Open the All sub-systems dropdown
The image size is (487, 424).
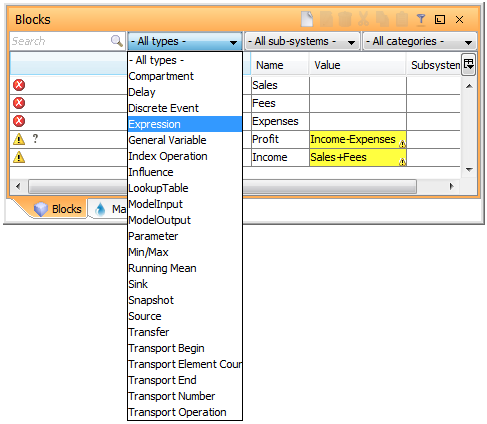(x=302, y=41)
